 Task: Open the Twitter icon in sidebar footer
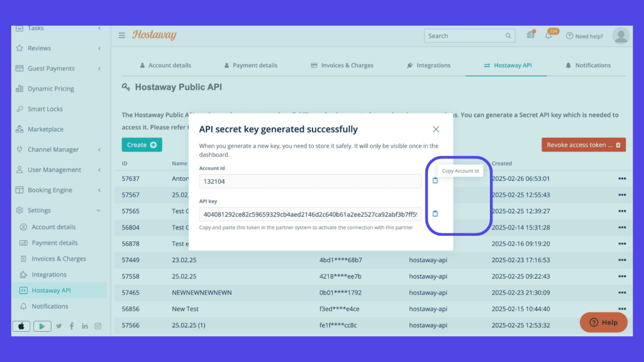(x=58, y=326)
